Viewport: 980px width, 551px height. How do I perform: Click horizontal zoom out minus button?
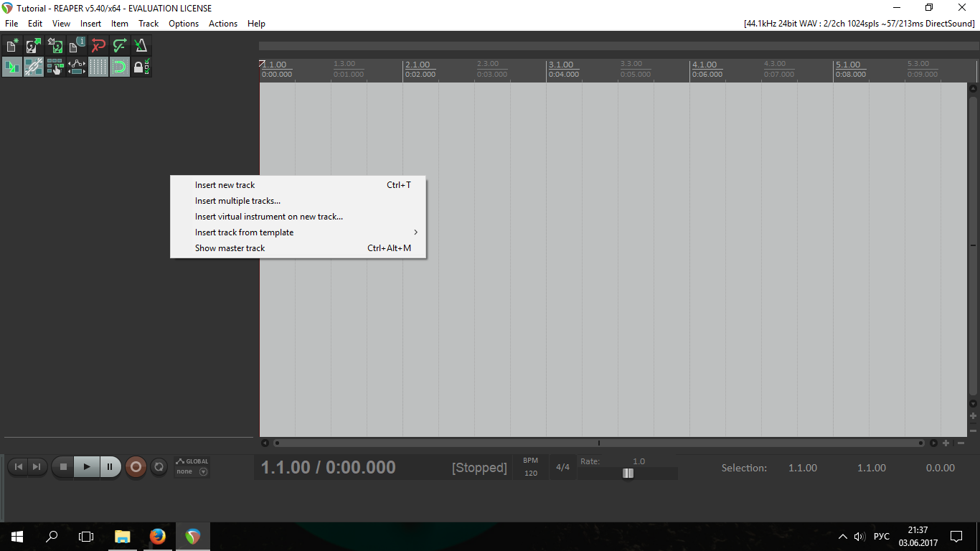click(961, 443)
